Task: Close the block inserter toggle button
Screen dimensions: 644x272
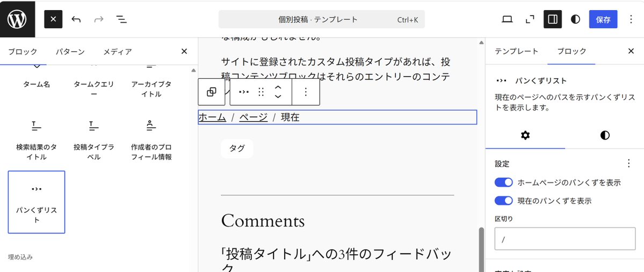Action: [x=53, y=19]
